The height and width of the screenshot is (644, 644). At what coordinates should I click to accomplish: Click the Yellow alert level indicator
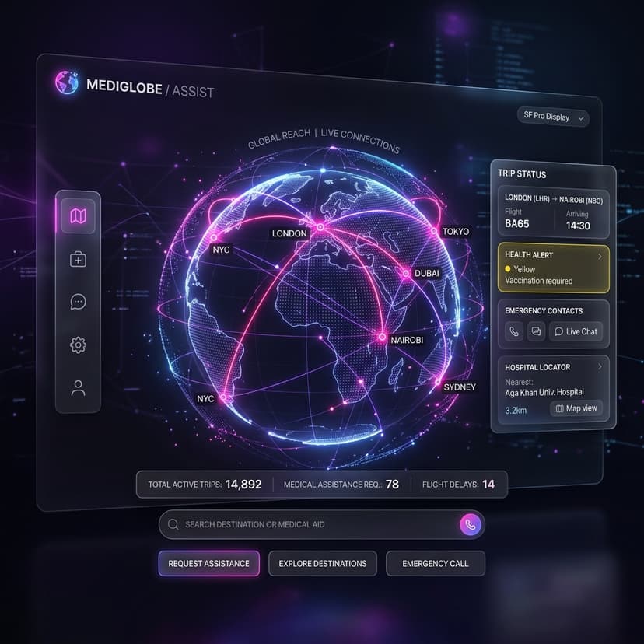[520, 269]
